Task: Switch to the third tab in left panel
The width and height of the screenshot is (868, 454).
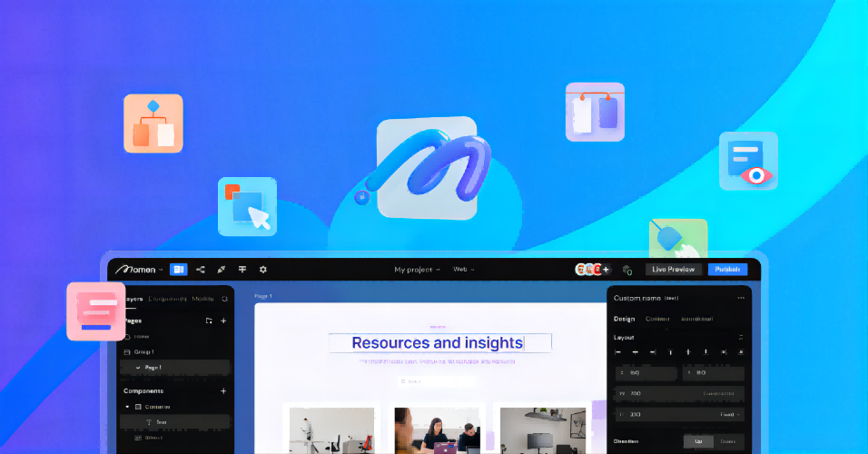Action: click(203, 299)
